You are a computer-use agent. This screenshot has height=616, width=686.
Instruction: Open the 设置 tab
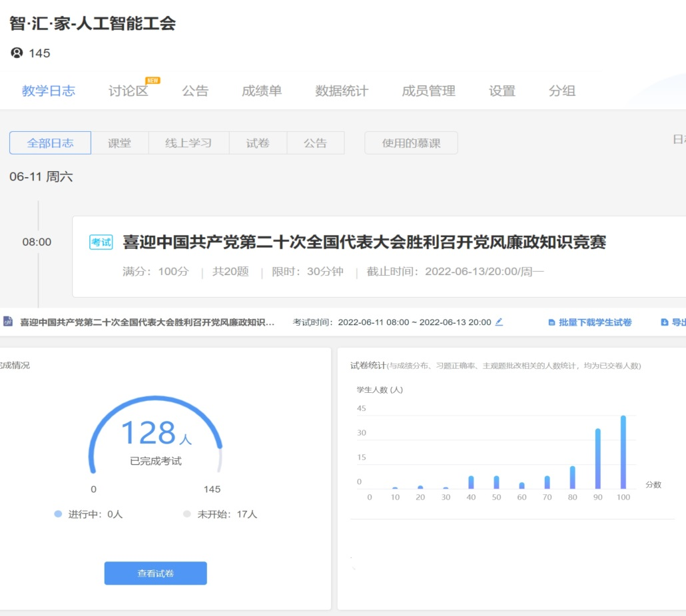[502, 91]
